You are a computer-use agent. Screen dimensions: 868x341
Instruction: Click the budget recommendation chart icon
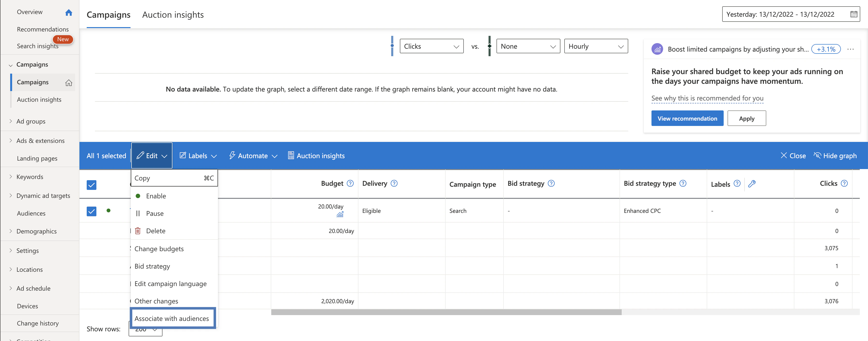point(340,214)
